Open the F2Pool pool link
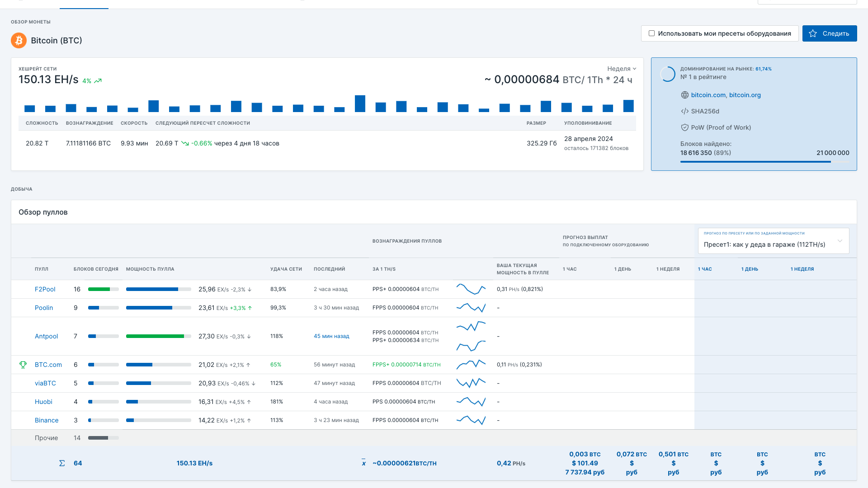This screenshot has width=868, height=488. click(x=45, y=289)
